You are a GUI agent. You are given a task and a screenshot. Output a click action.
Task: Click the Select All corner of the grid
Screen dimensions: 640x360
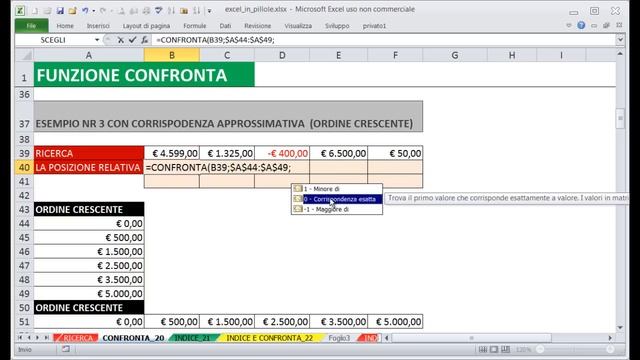pos(24,55)
